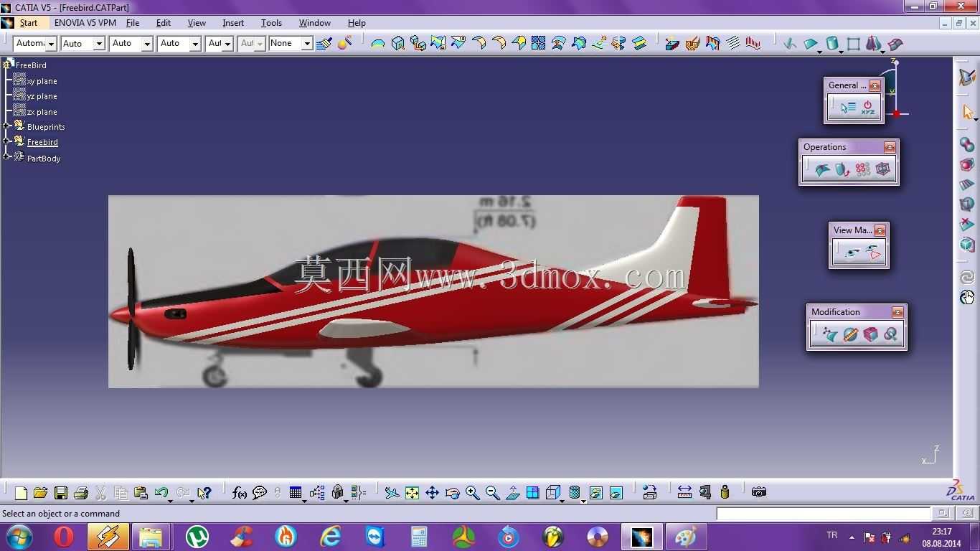Close the Operations floating toolbar
This screenshot has height=551, width=980.
click(x=890, y=147)
